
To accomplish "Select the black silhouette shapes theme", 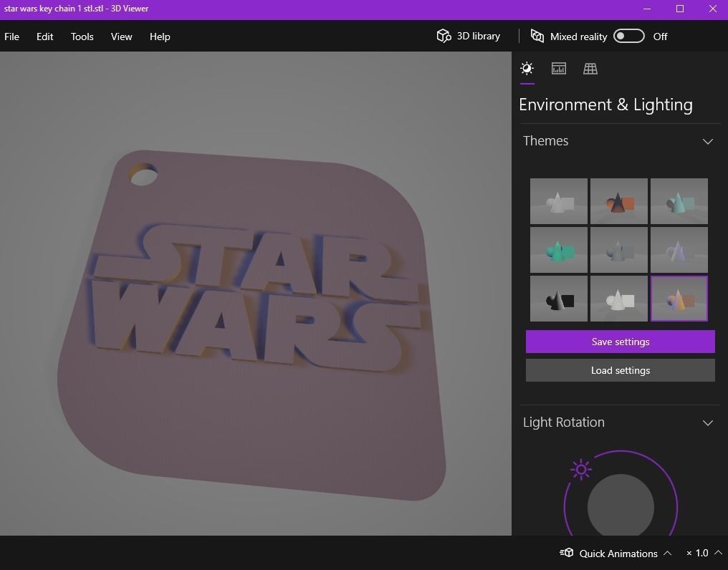I will (558, 299).
